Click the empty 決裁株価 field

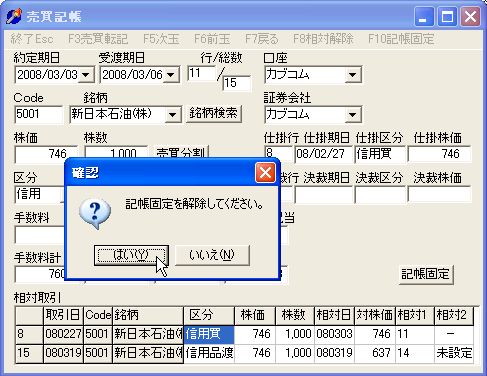tap(439, 194)
